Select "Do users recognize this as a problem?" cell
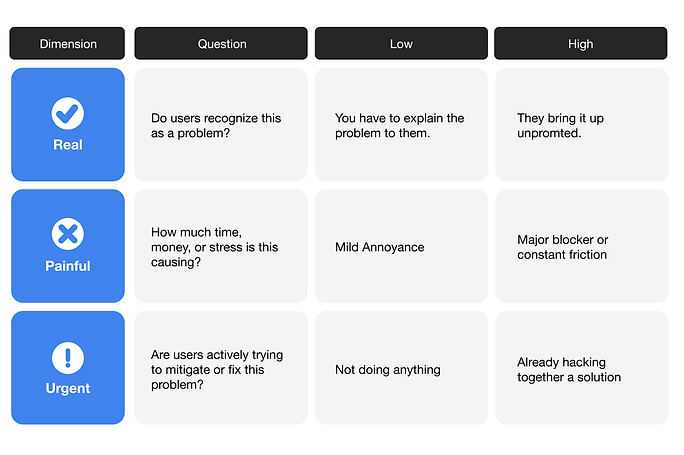Viewport: 684px width, 455px height. pos(221,125)
